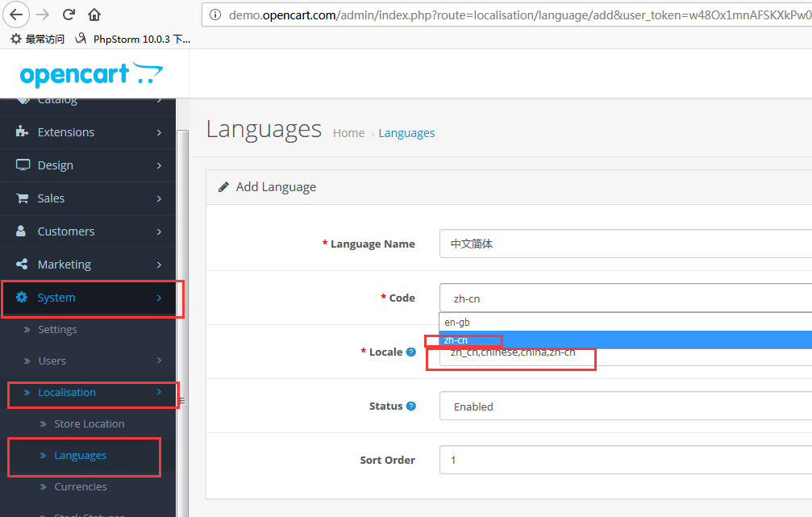This screenshot has width=812, height=517.
Task: Click the browser address bar URL
Action: pyautogui.click(x=520, y=15)
